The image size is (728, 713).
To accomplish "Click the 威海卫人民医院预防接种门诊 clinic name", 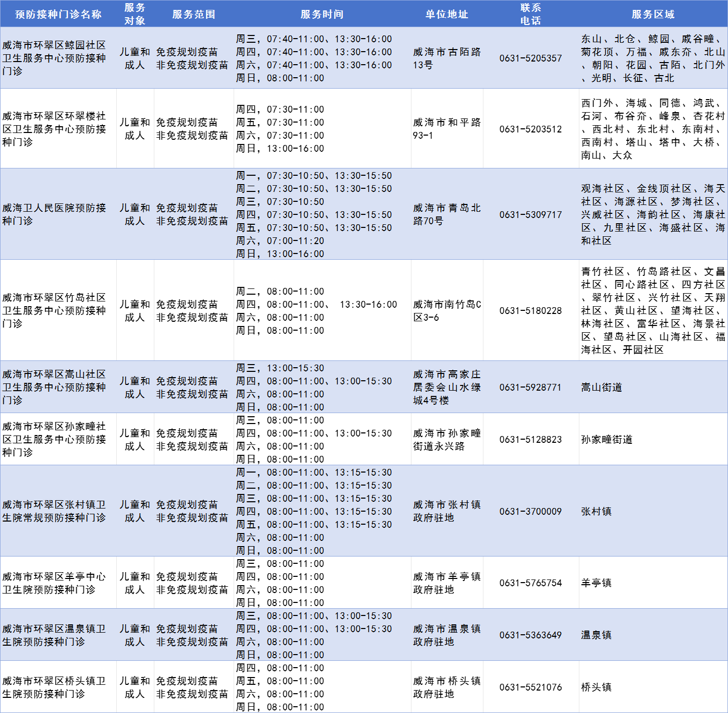I will pos(54,214).
